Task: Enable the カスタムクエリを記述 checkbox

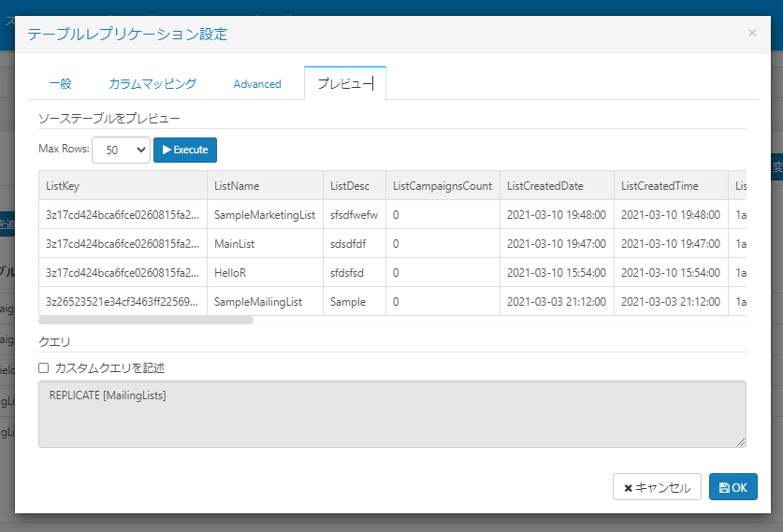Action: [x=44, y=368]
